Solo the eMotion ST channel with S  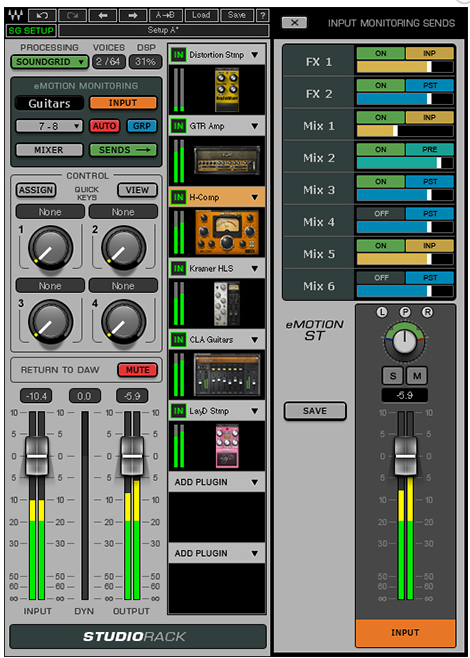pyautogui.click(x=393, y=376)
